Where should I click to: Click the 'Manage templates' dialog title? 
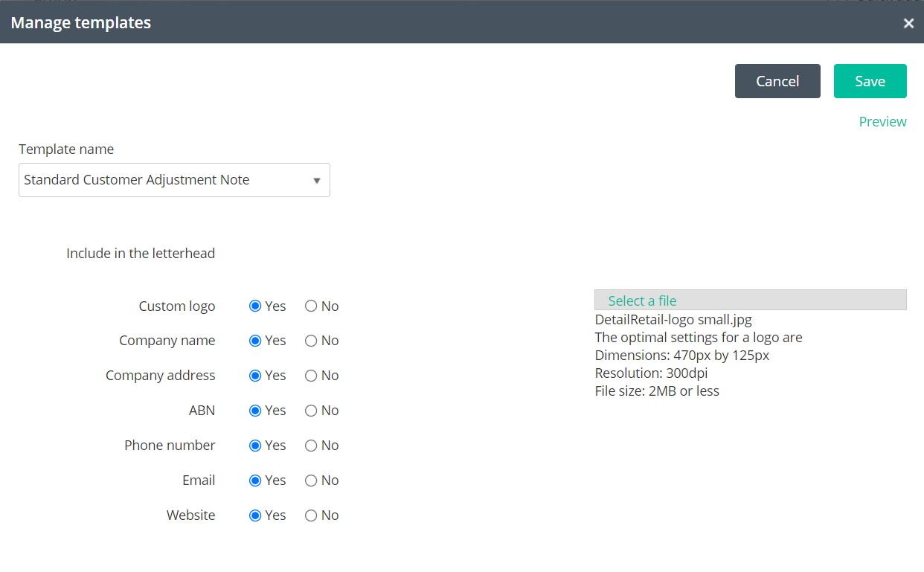[x=81, y=23]
